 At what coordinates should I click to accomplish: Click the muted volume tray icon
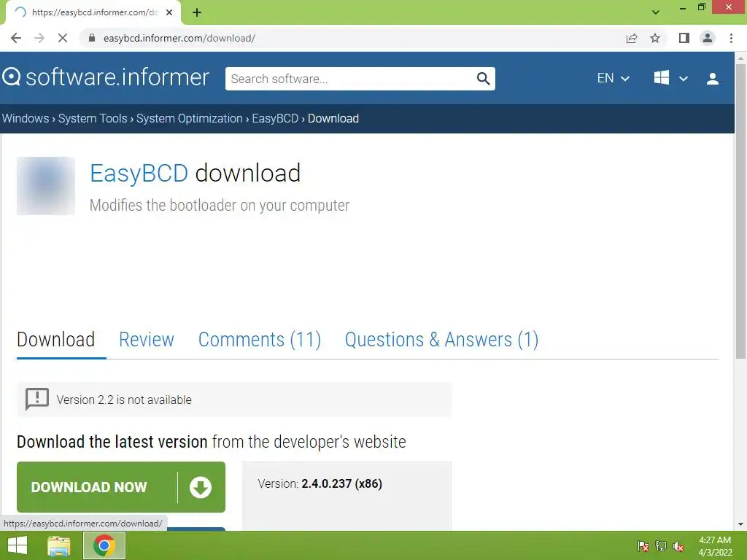click(678, 546)
